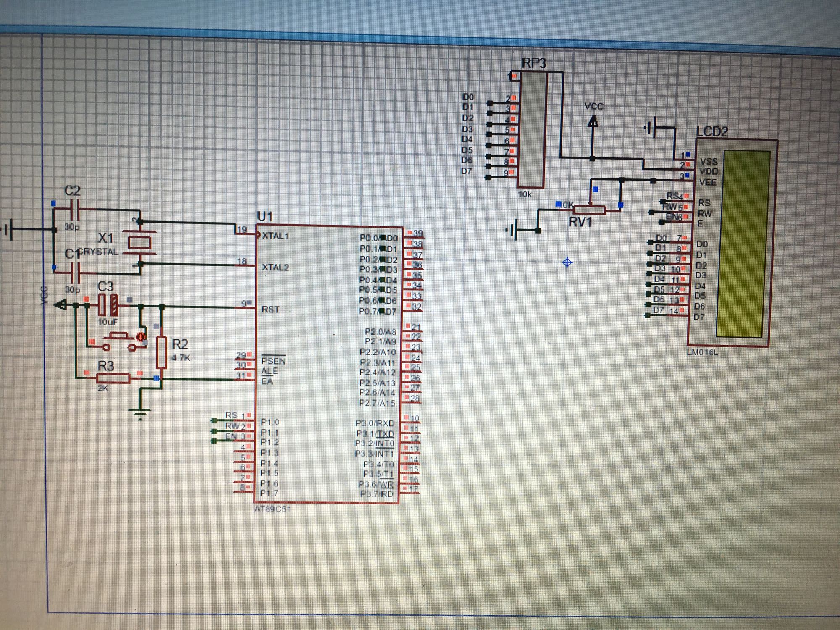Click the reset push button switch
The image size is (840, 630).
tap(119, 340)
